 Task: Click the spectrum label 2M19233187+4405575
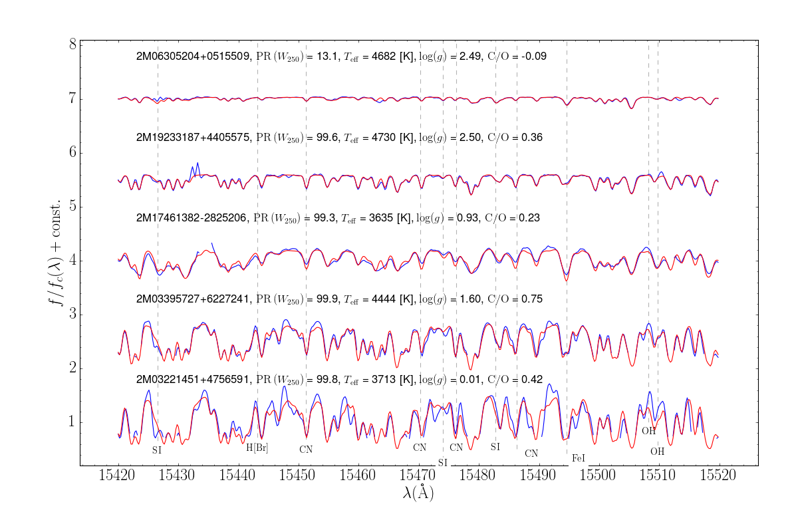pyautogui.click(x=193, y=138)
